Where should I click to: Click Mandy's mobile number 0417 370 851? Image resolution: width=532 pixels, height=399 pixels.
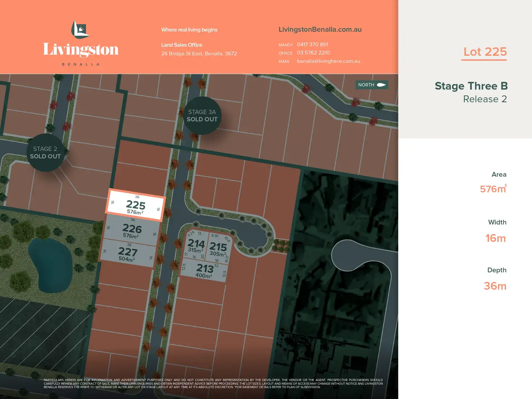pos(312,44)
